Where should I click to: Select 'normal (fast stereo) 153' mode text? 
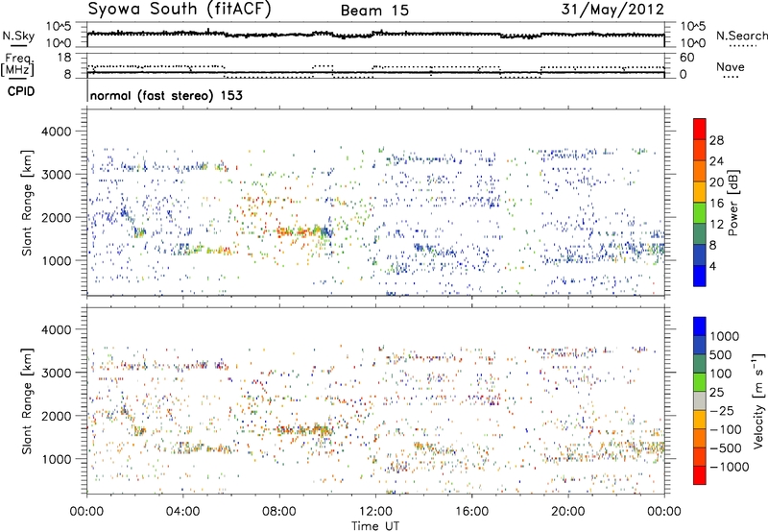(x=166, y=95)
